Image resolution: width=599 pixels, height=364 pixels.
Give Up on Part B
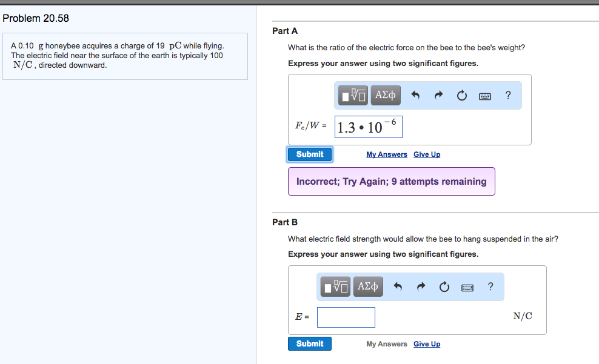(x=427, y=344)
